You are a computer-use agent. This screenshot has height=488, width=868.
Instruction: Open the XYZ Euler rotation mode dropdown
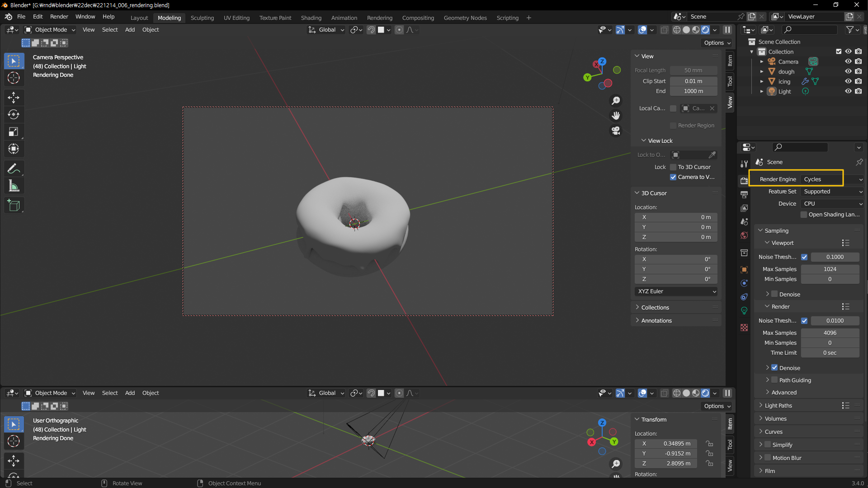coord(676,291)
